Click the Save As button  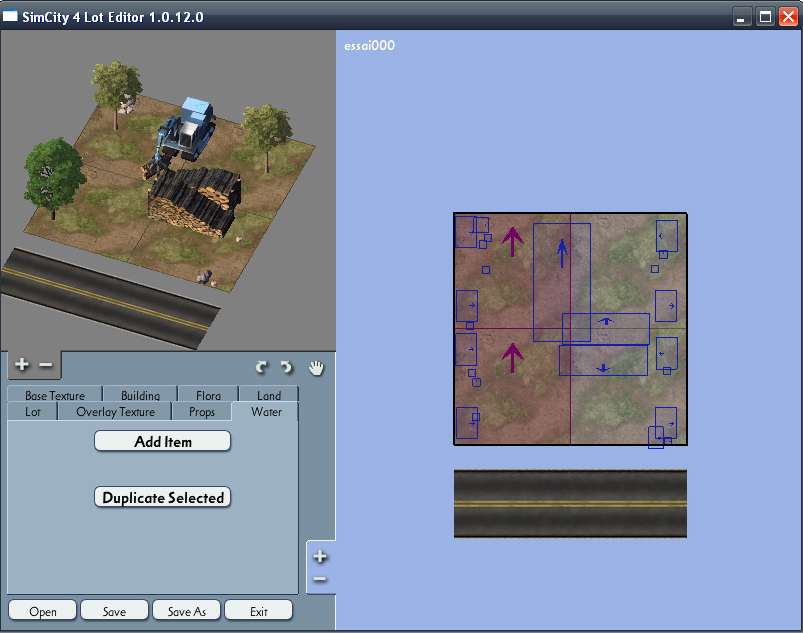(x=186, y=611)
